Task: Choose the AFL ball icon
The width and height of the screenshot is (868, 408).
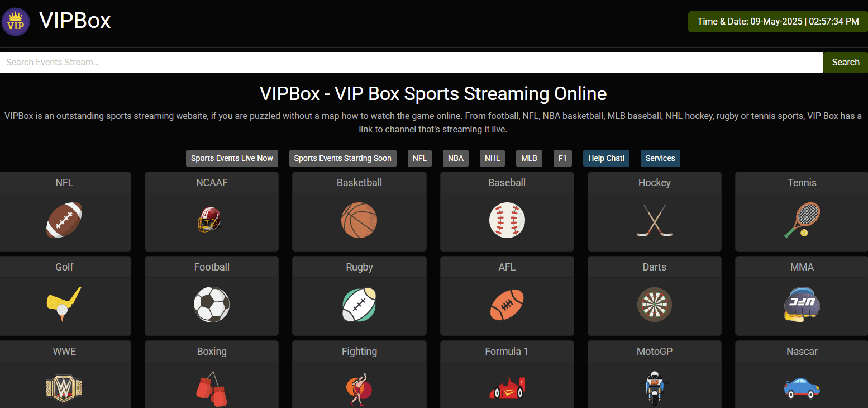Action: [507, 305]
